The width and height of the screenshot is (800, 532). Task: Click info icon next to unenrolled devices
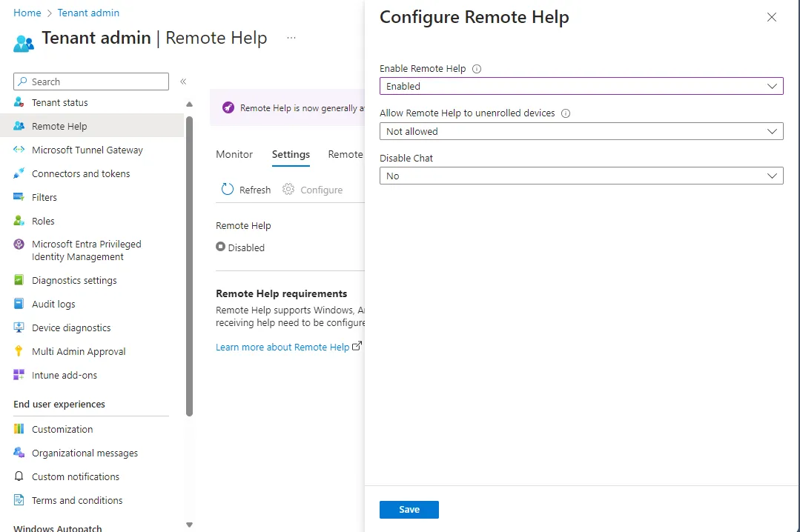566,113
